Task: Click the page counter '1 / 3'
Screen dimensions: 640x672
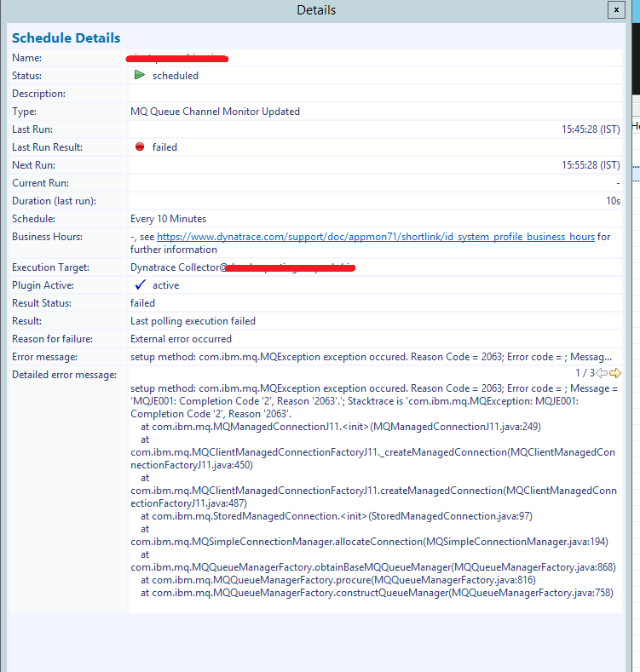Action: (585, 373)
